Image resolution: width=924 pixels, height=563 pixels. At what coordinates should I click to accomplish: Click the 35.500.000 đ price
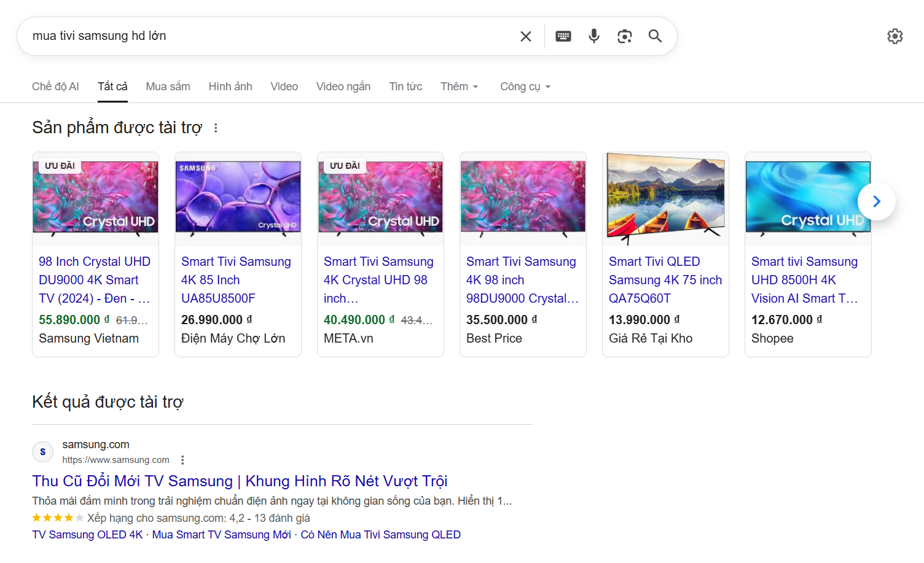[502, 320]
